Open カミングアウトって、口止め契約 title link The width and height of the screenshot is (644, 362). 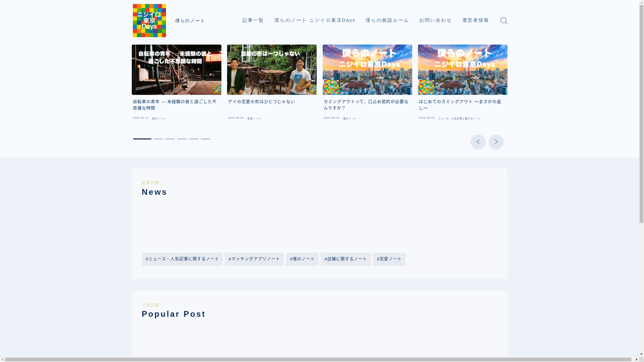point(366,105)
